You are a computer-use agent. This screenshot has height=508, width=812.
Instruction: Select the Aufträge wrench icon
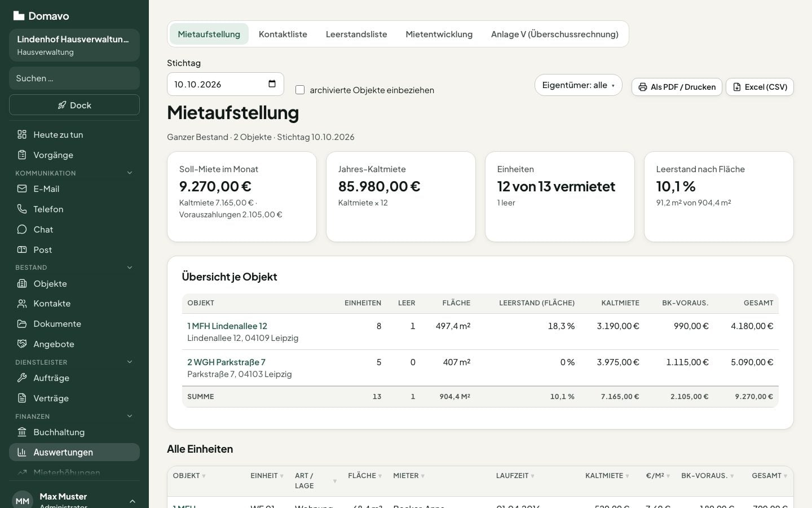tap(22, 378)
